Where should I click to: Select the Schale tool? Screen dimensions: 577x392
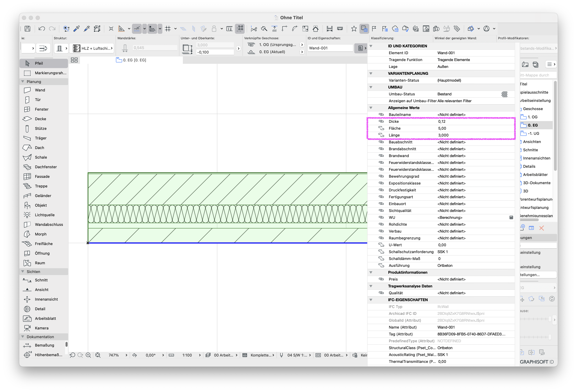coord(44,157)
